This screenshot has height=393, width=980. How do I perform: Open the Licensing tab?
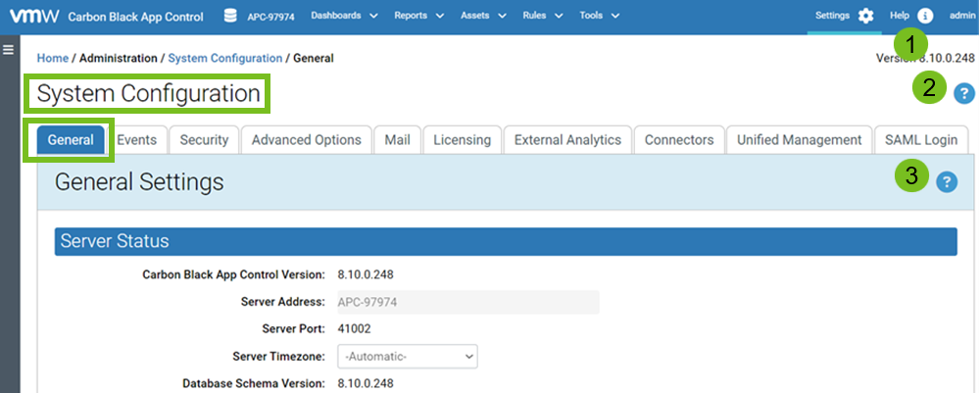tap(463, 140)
